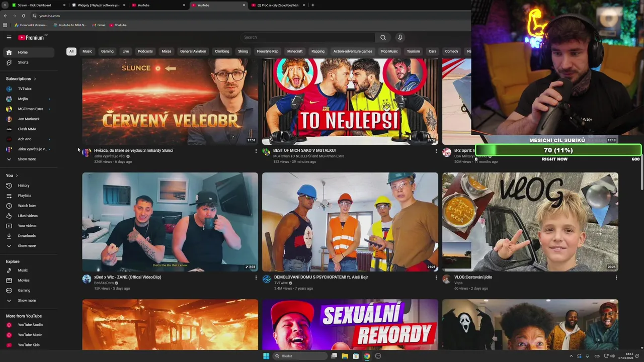Image resolution: width=644 pixels, height=362 pixels.
Task: Open options menu for BEST OF MICH SAKO video
Action: pyautogui.click(x=436, y=151)
